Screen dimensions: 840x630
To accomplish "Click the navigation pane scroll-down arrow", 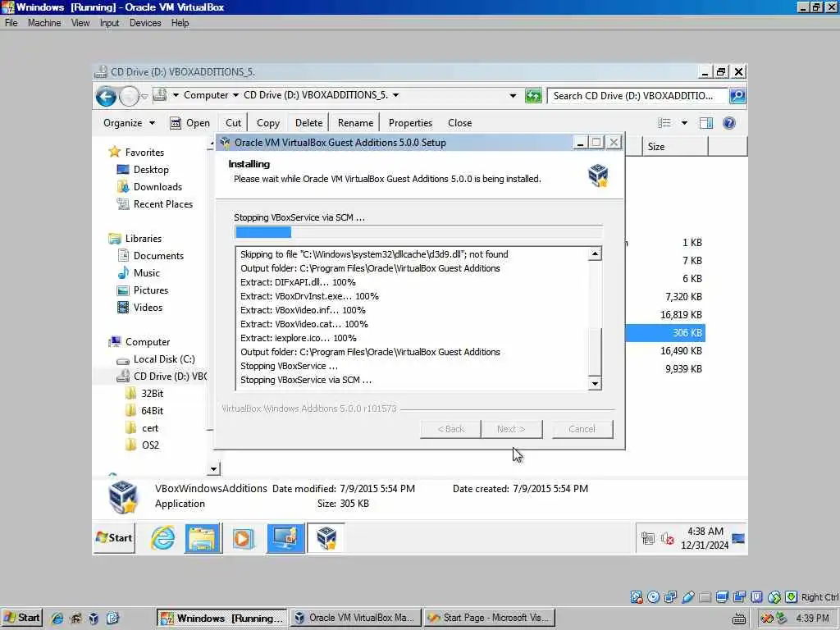I will click(213, 468).
